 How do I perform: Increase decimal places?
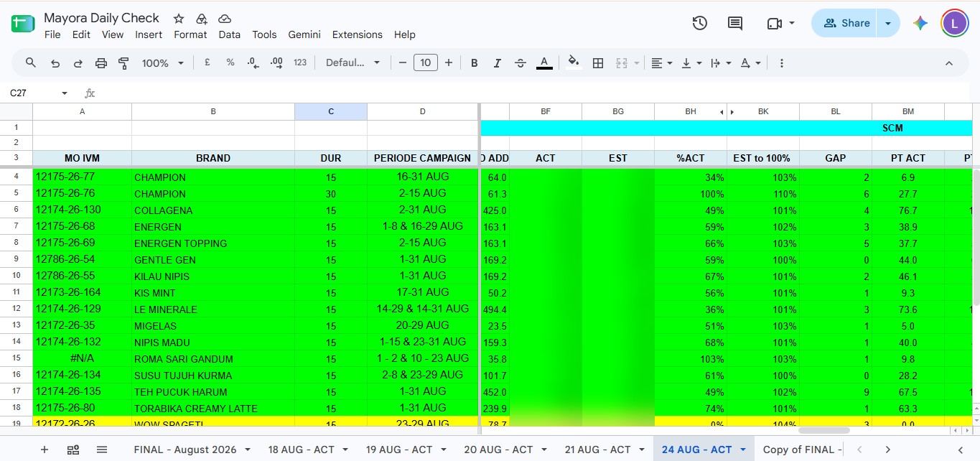(x=276, y=63)
